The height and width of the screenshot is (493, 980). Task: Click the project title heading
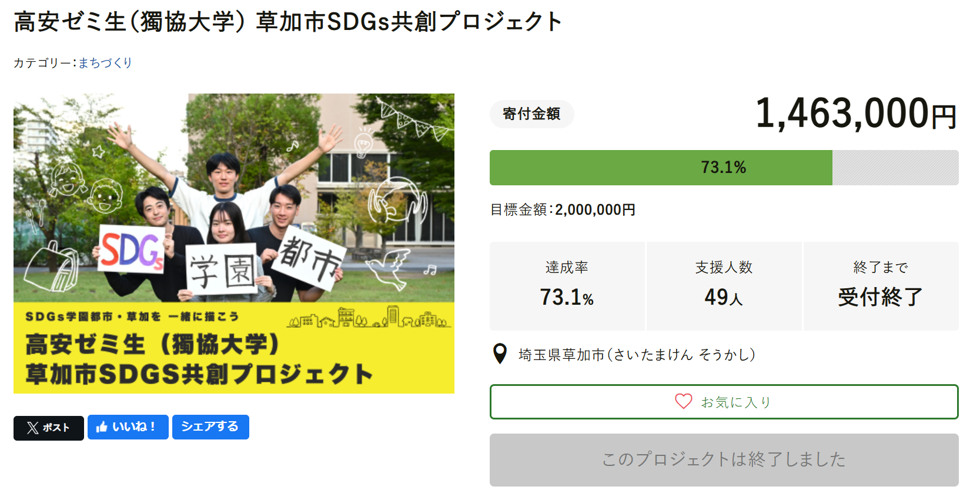(x=288, y=22)
